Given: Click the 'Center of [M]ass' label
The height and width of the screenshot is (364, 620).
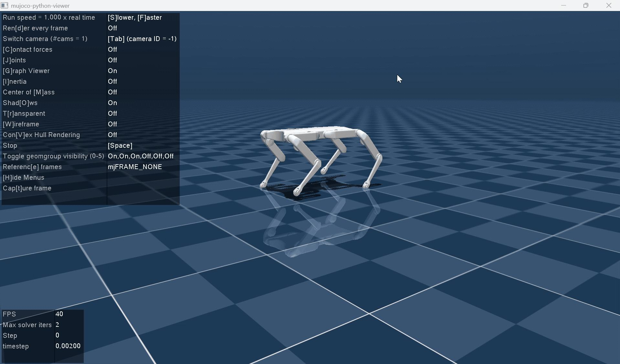Looking at the screenshot, I should [x=28, y=92].
